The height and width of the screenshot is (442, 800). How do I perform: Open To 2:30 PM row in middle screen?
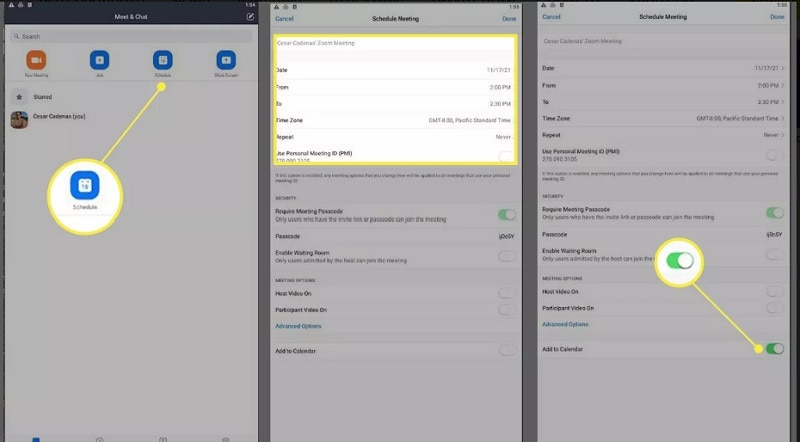(395, 104)
